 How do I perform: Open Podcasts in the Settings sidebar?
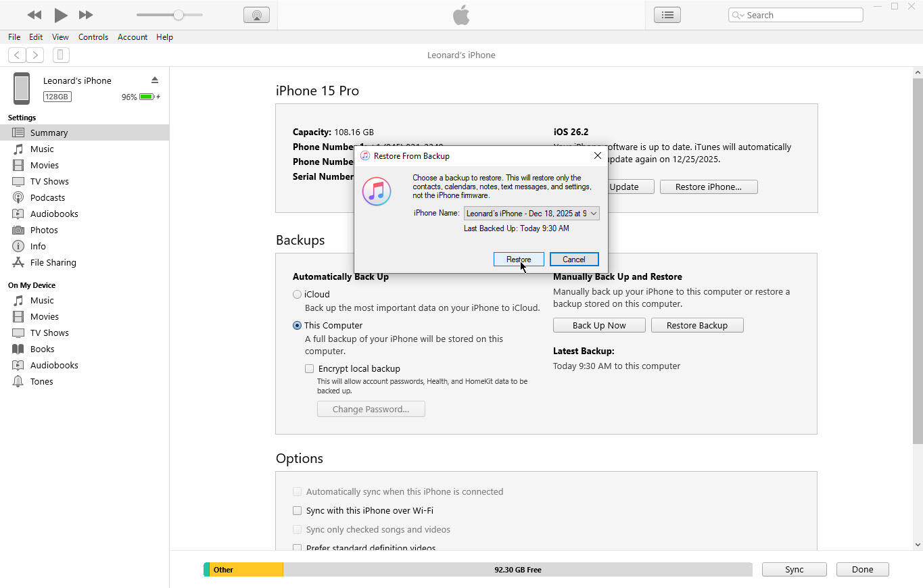[47, 197]
